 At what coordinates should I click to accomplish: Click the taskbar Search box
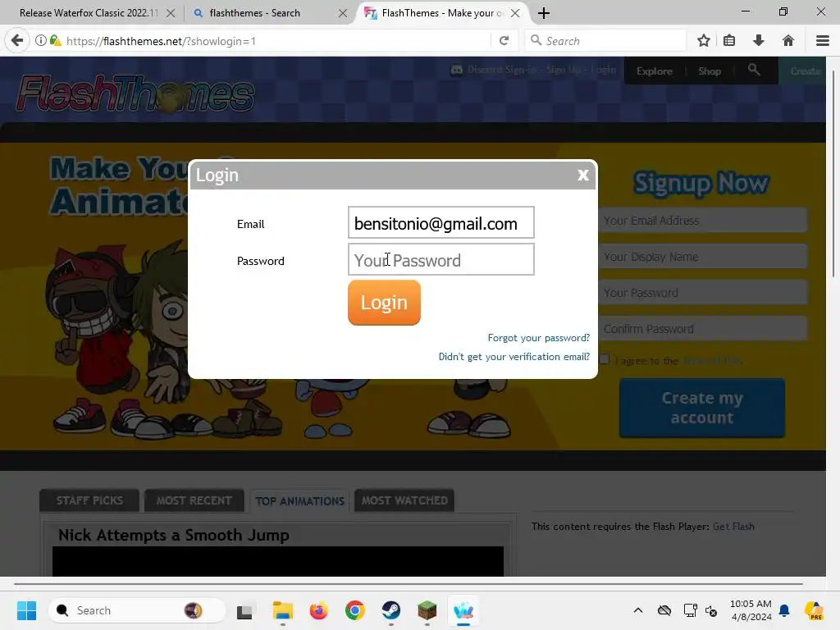pos(138,610)
